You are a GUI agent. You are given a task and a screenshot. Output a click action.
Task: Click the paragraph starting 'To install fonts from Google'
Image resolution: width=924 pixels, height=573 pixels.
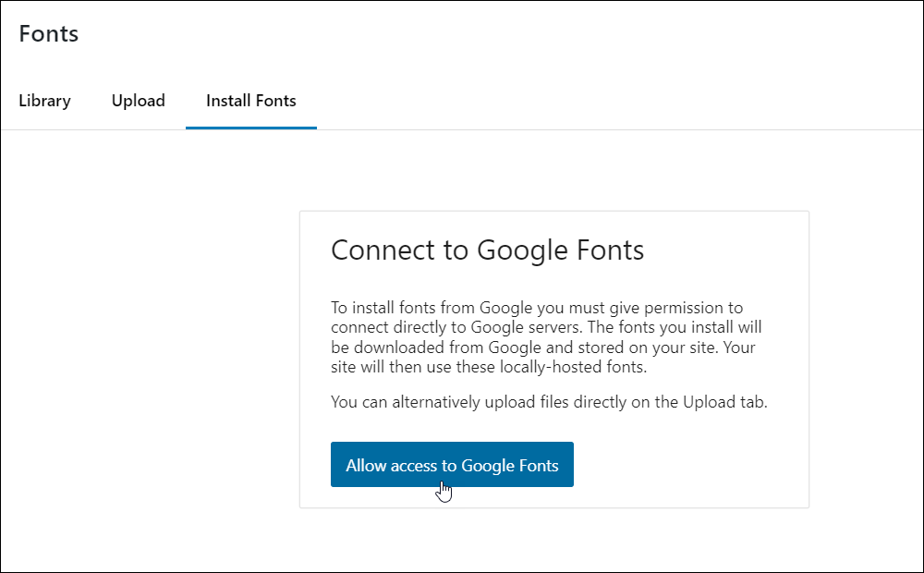point(546,337)
